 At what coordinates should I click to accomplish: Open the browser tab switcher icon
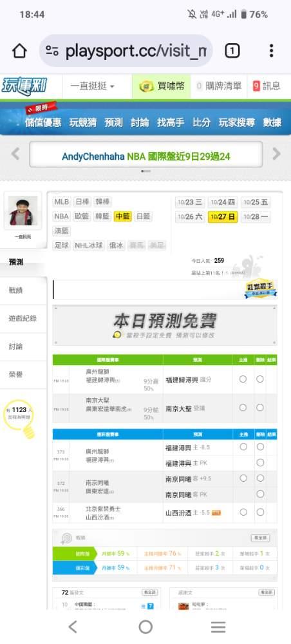(x=232, y=51)
